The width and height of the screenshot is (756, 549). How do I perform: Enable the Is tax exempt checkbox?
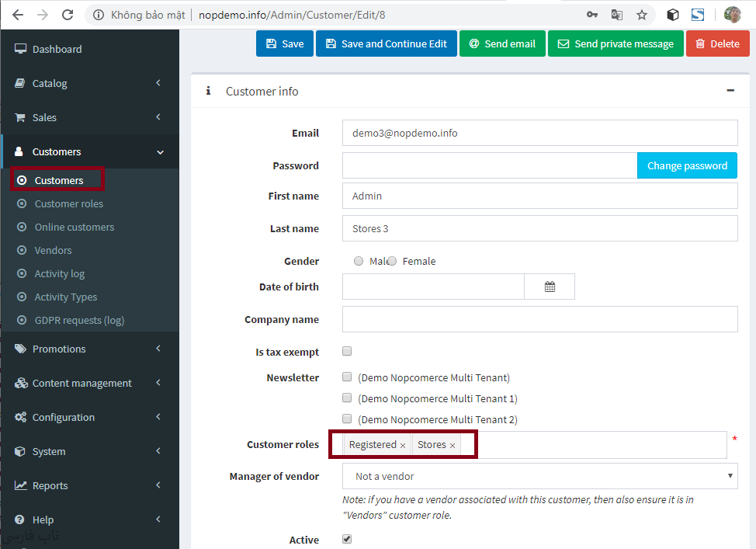(x=347, y=351)
